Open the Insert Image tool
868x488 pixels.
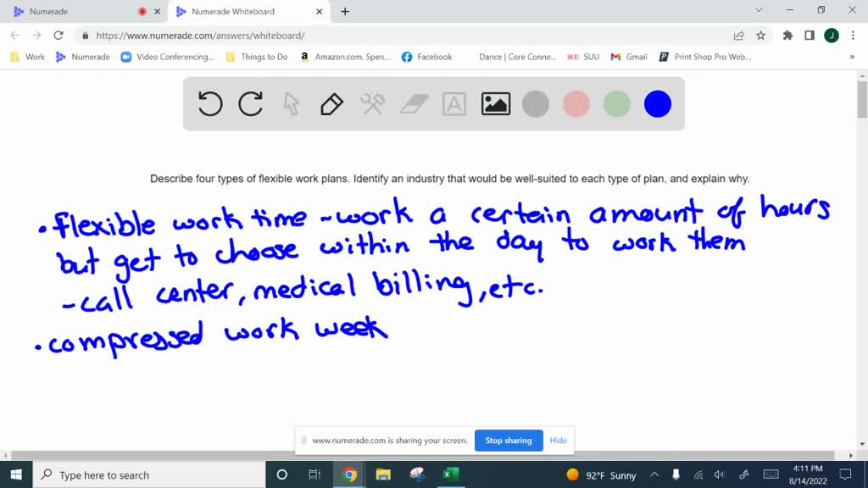(x=495, y=103)
